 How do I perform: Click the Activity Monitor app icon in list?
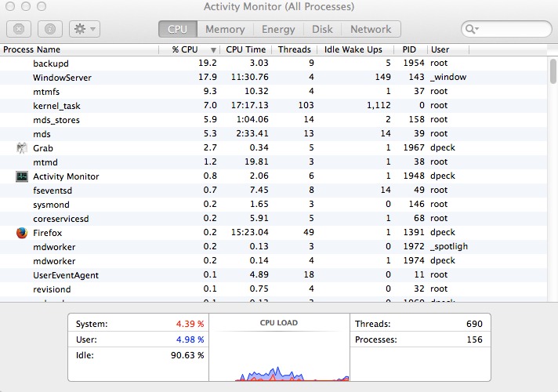point(22,176)
